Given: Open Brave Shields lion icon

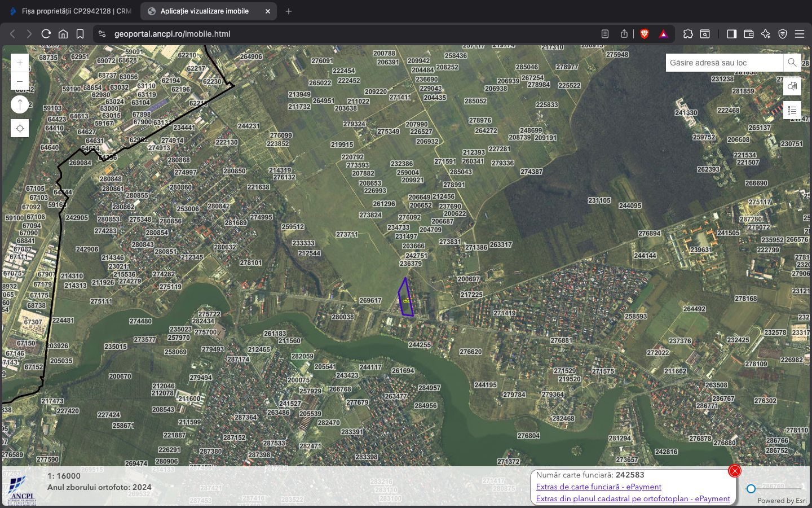Looking at the screenshot, I should (645, 34).
